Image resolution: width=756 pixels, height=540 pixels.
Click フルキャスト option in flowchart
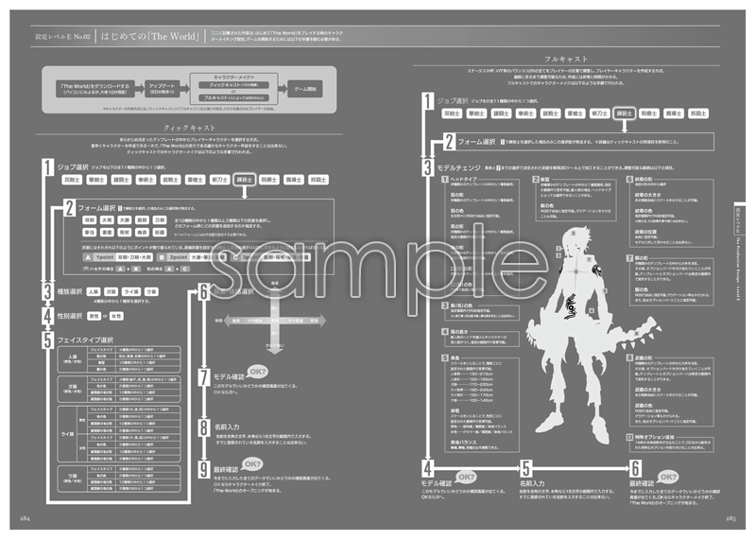[x=233, y=98]
